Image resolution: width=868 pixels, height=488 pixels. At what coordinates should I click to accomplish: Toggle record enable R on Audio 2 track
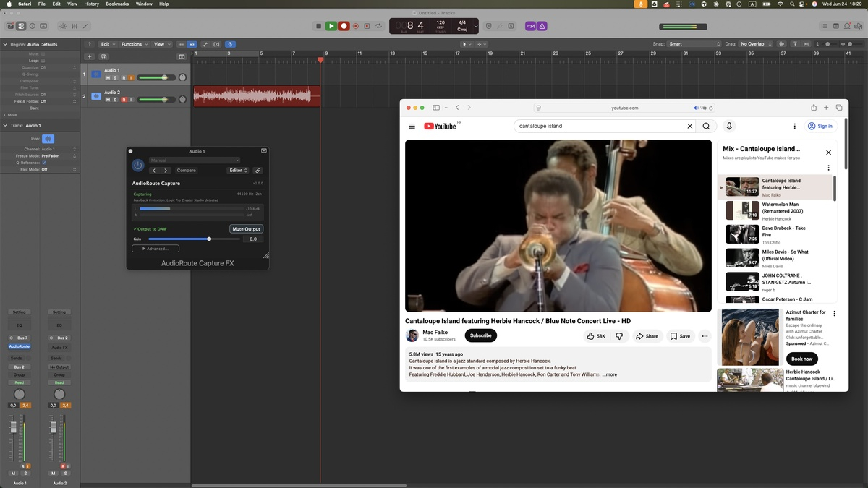[x=124, y=100]
